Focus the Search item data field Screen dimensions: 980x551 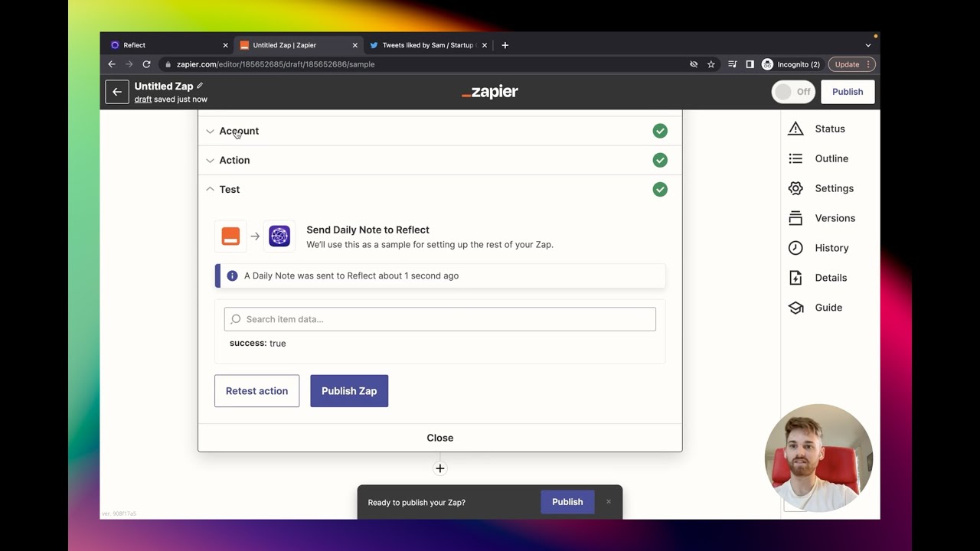point(440,319)
